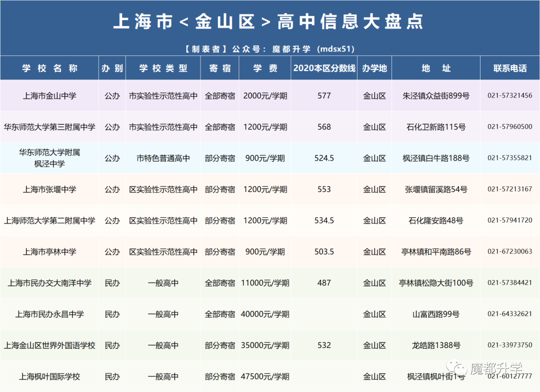Click the 学校名称 column header
The image size is (540, 392).
tap(49, 68)
